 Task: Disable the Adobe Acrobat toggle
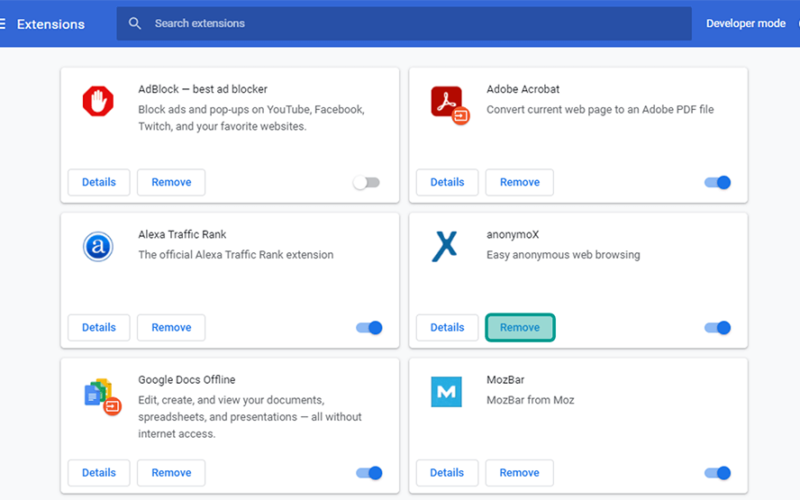[x=717, y=182]
